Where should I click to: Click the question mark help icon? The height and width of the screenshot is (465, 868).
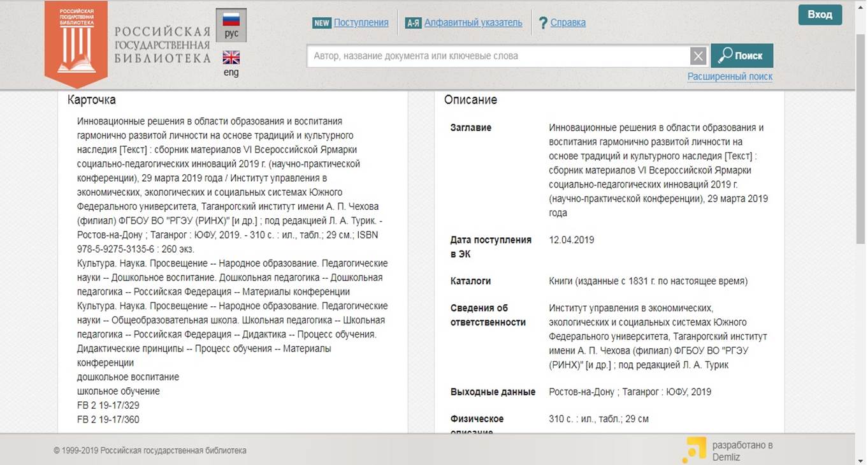543,23
